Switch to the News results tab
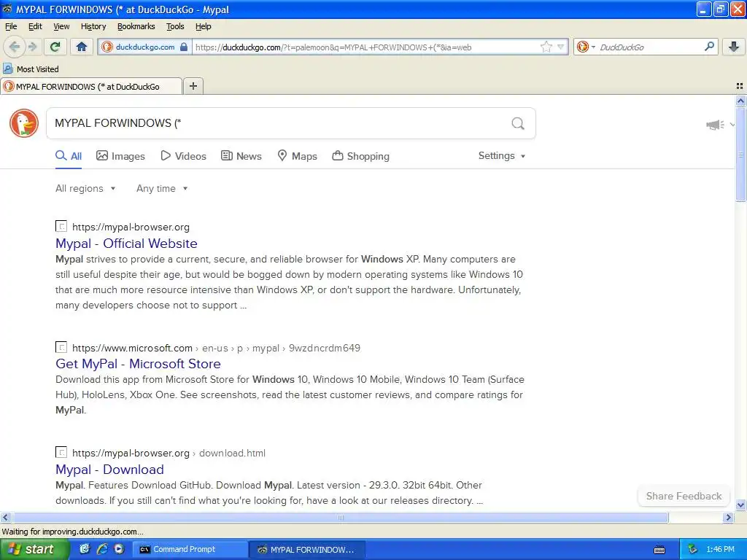Screen dimensions: 747x560 click(241, 156)
